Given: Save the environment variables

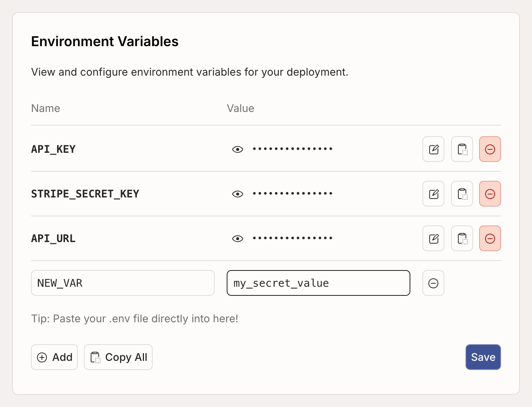Looking at the screenshot, I should coord(483,357).
